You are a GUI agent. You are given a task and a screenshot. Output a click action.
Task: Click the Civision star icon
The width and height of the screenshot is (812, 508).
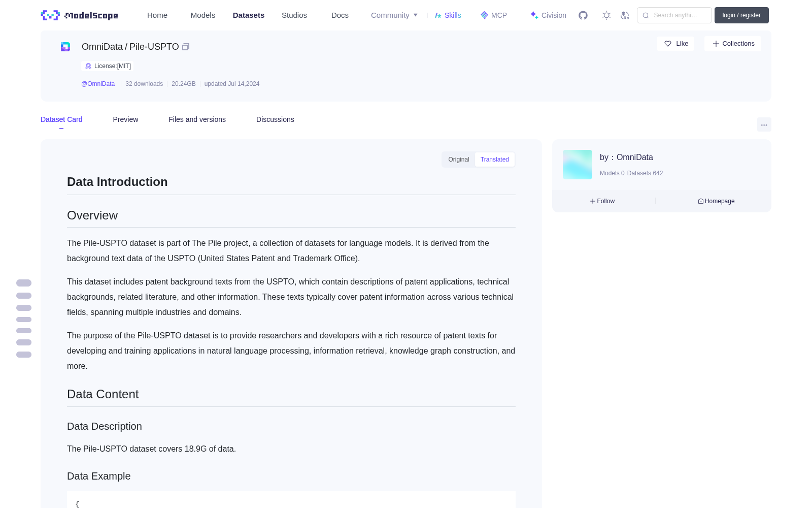(x=534, y=15)
